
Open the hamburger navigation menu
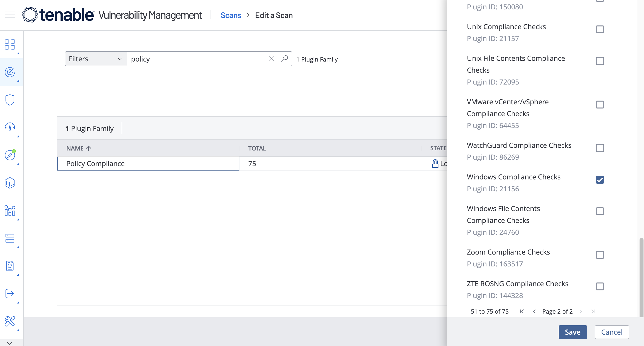[x=10, y=15]
